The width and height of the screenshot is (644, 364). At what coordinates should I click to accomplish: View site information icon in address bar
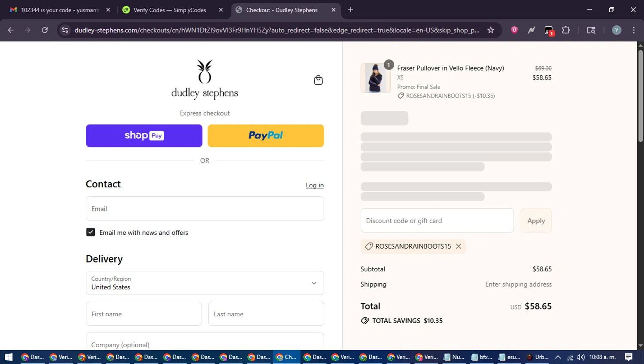65,30
